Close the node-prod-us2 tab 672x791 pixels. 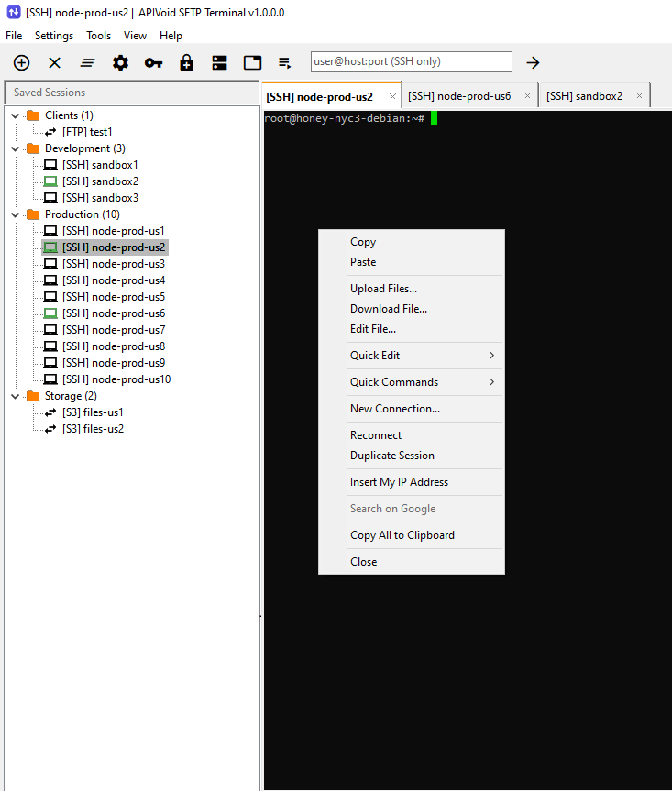392,96
